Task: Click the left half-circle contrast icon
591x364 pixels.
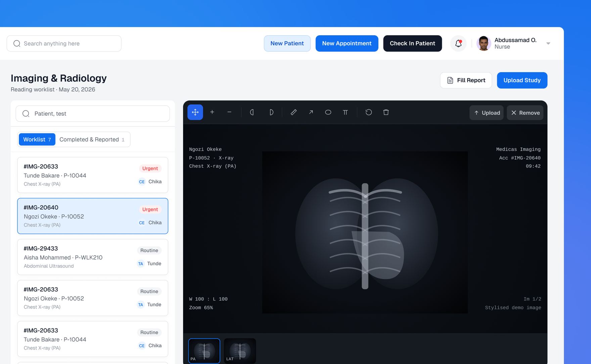Action: [252, 112]
